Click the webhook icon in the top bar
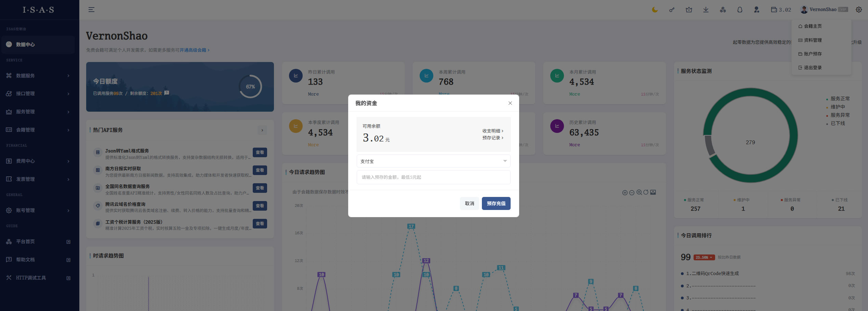The height and width of the screenshot is (311, 868). pos(723,10)
